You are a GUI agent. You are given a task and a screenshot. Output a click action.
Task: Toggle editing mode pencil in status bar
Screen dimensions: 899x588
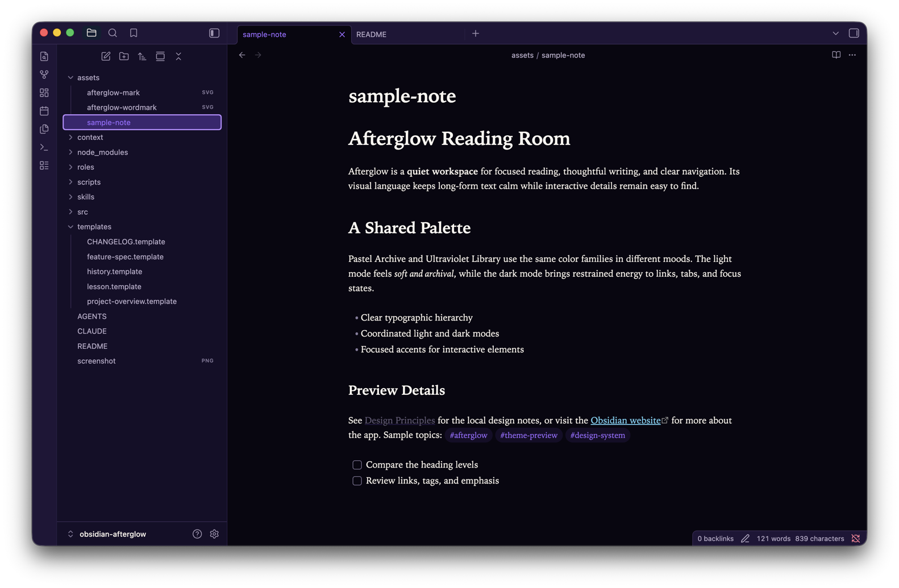pyautogui.click(x=745, y=539)
